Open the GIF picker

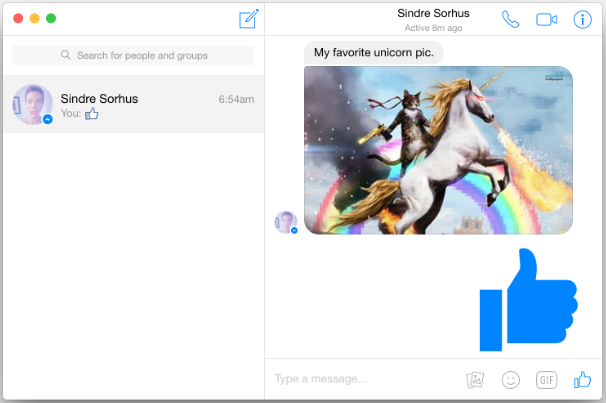point(546,380)
